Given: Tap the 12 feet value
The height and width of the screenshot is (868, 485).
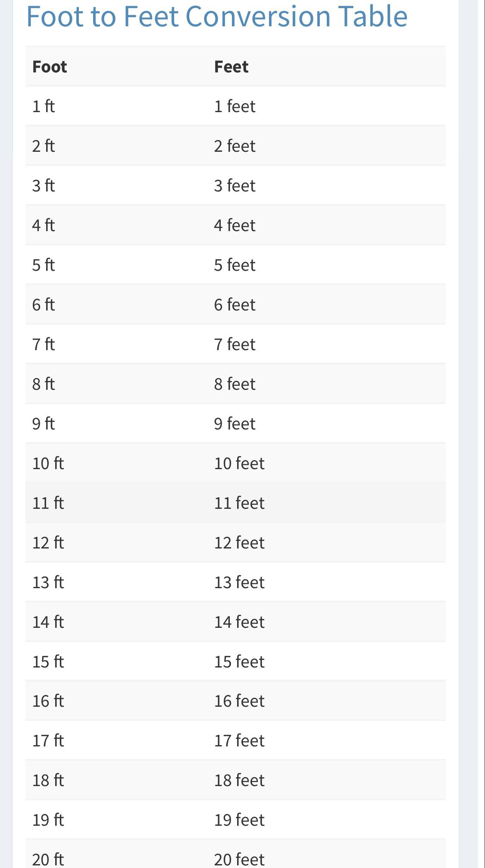Looking at the screenshot, I should pos(239,543).
